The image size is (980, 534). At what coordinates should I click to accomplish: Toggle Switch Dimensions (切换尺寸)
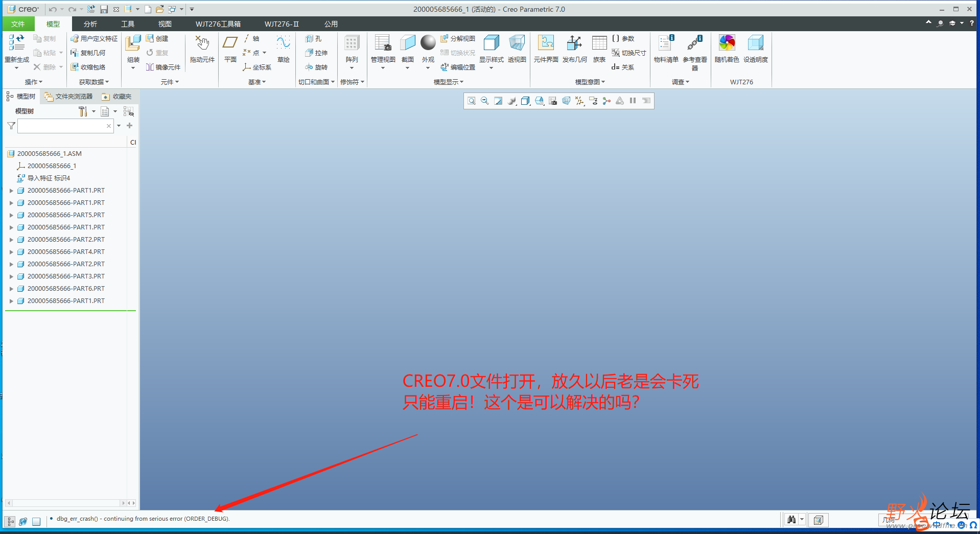coord(629,53)
